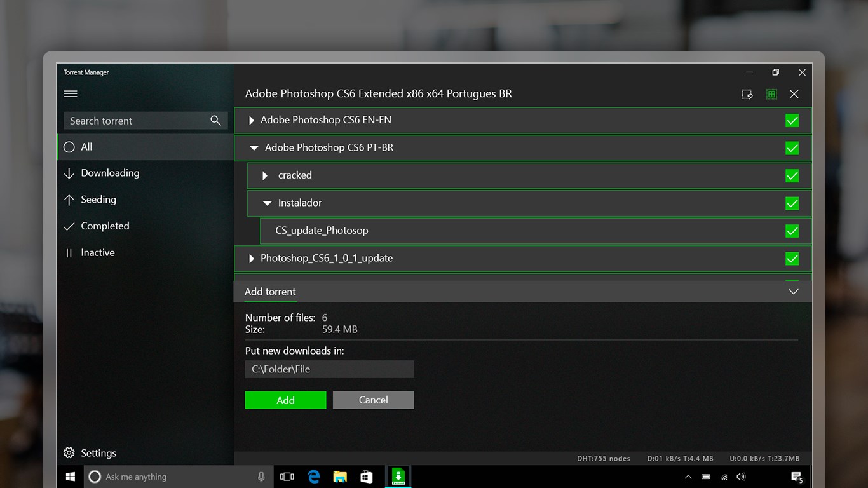Screen dimensions: 868x488
Task: Uncheck the Adobe Photoshop CS6 EN-EN checkbox
Action: click(x=792, y=121)
